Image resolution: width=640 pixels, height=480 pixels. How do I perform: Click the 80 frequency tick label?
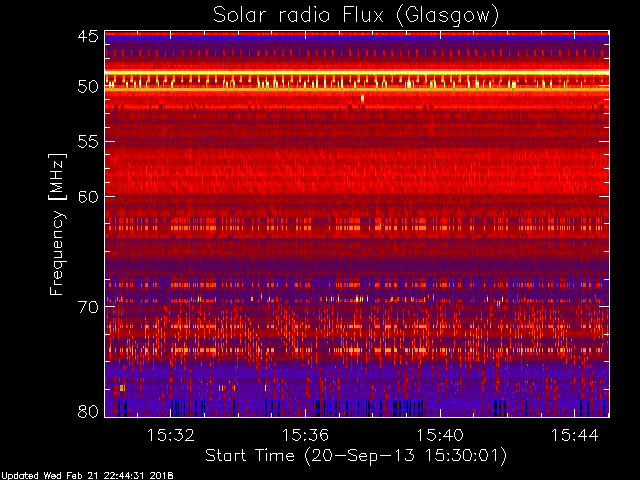coord(88,411)
